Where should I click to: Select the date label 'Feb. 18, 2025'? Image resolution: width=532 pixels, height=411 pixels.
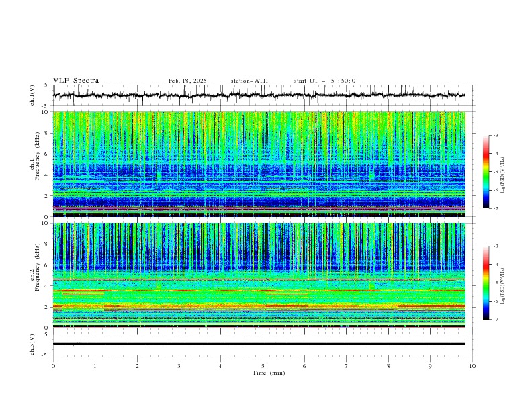click(x=187, y=81)
